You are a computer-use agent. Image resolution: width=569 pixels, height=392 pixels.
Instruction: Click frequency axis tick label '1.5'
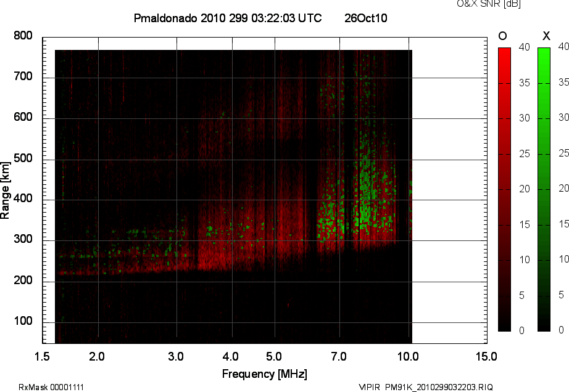click(42, 357)
